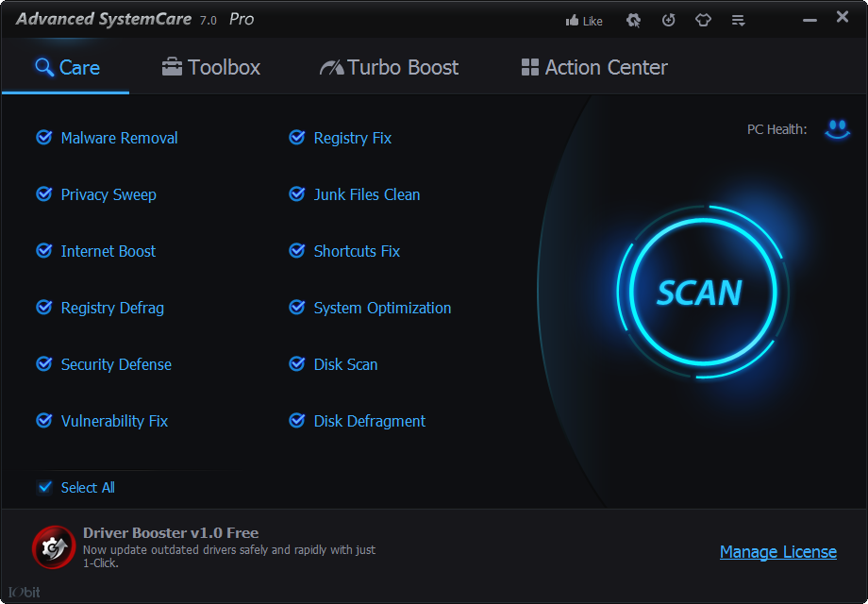Switch to the Toolbox tab
868x604 pixels.
point(211,68)
